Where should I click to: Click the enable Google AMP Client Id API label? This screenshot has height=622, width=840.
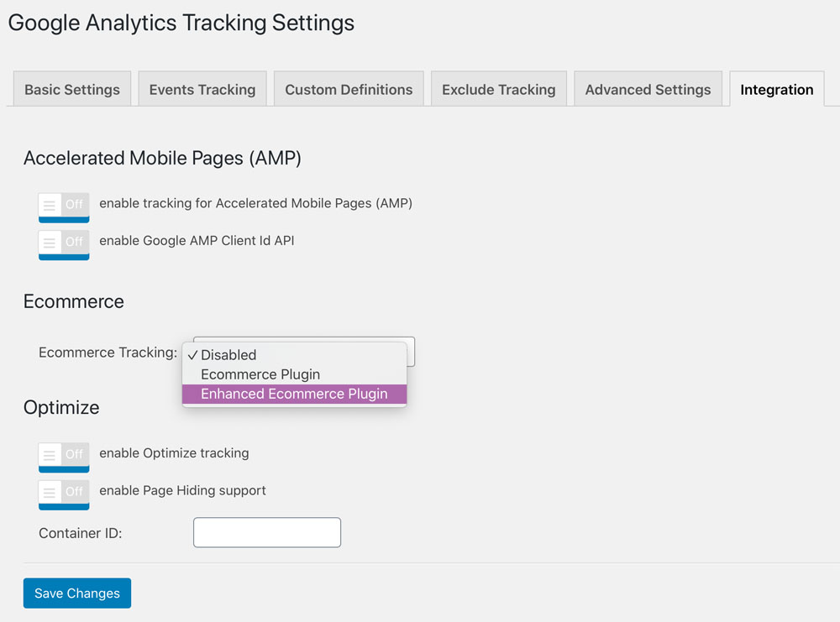197,240
